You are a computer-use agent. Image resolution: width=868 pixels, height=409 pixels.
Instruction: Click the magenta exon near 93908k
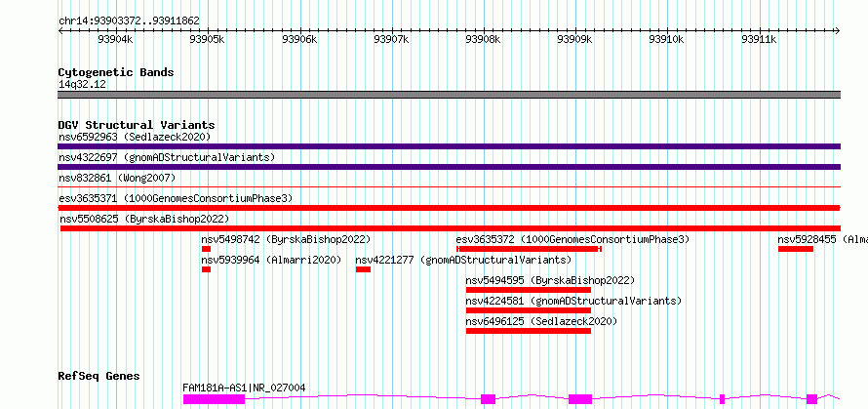tap(489, 399)
